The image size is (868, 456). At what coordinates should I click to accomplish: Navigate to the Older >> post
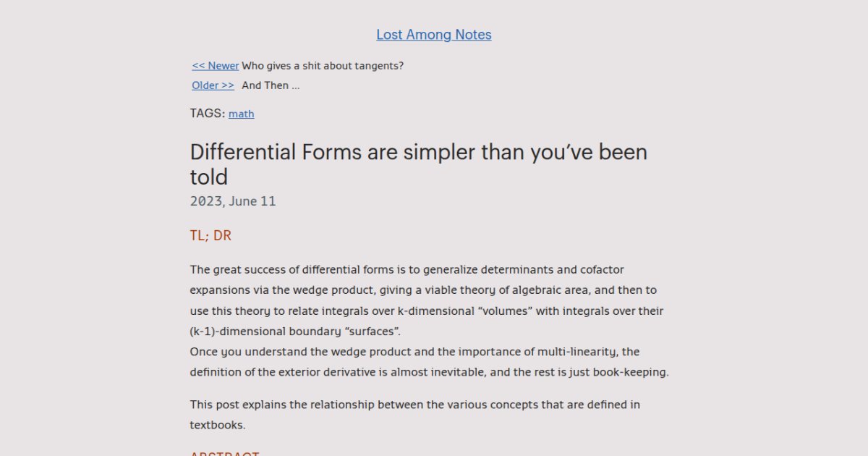point(213,85)
